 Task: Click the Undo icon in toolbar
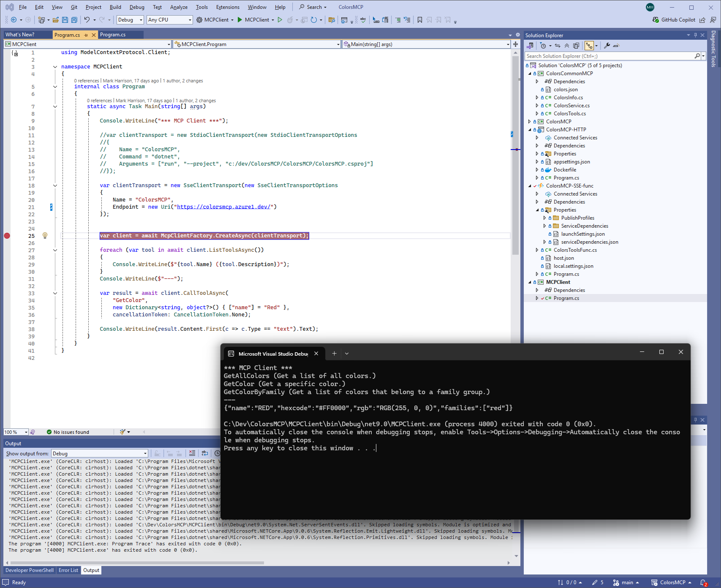point(87,20)
